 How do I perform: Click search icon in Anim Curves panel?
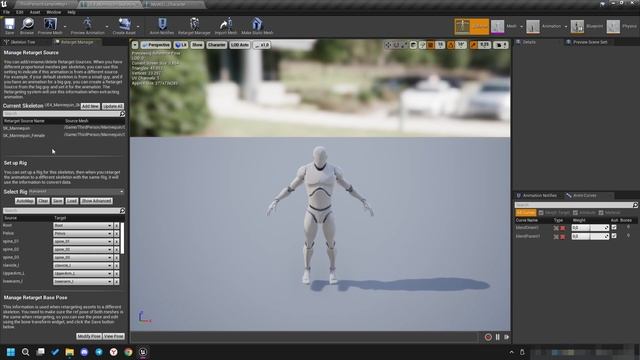click(x=635, y=205)
